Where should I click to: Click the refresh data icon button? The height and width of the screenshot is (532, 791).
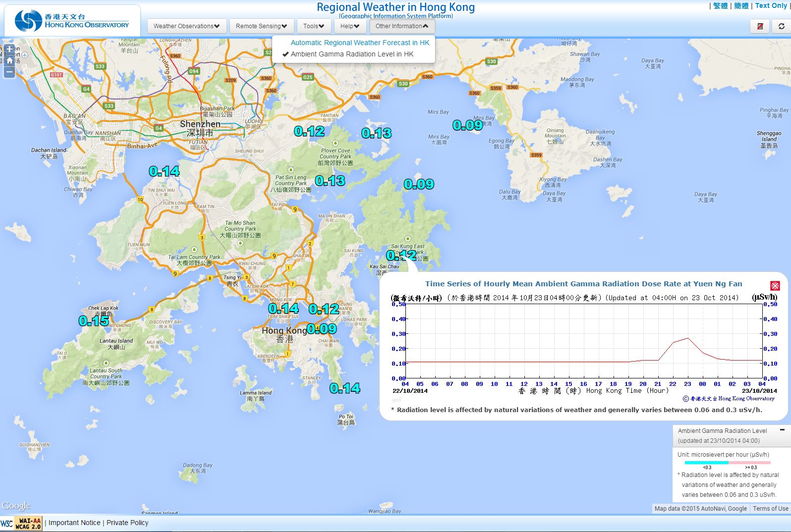pyautogui.click(x=782, y=26)
